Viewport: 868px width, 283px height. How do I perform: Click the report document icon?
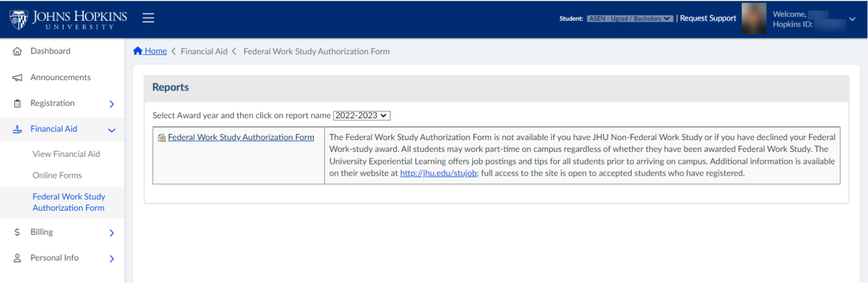point(162,138)
